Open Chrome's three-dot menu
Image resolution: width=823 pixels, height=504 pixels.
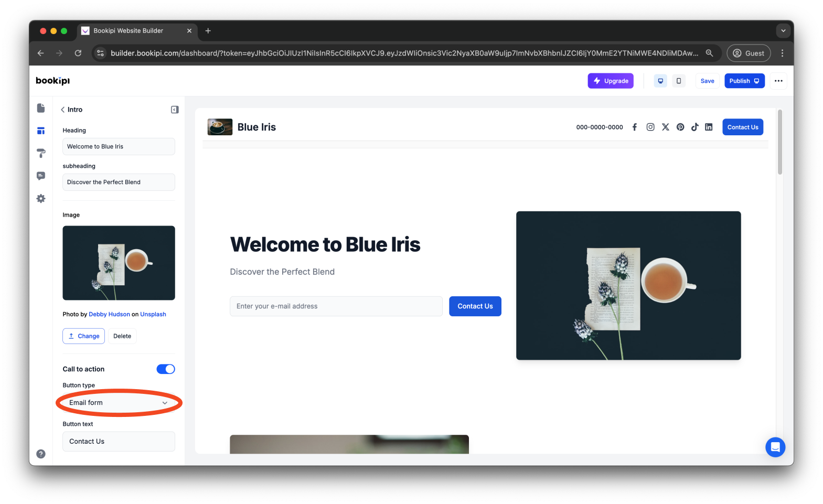pos(782,53)
